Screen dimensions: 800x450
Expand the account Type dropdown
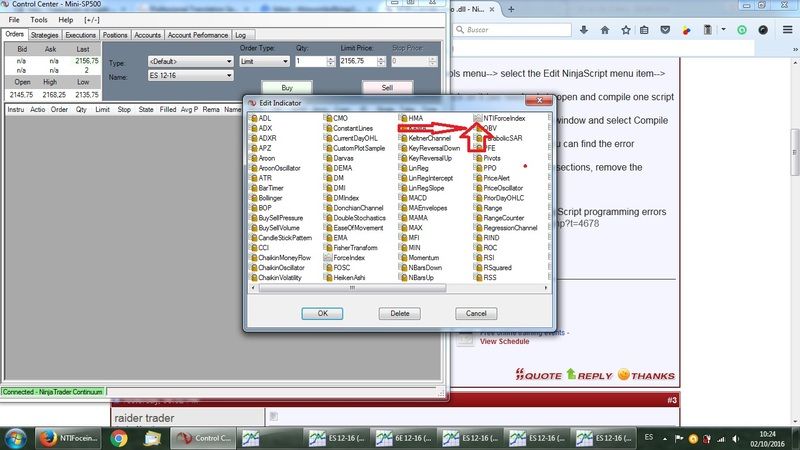click(190, 62)
